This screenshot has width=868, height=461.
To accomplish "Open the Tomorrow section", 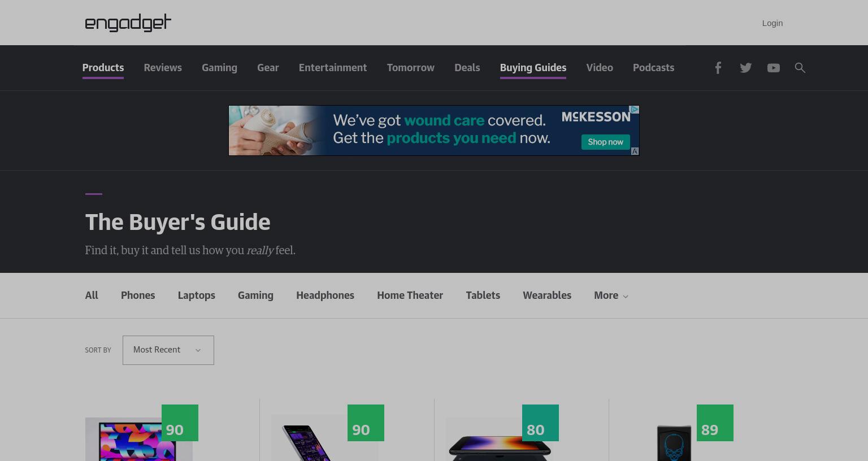I will (410, 68).
